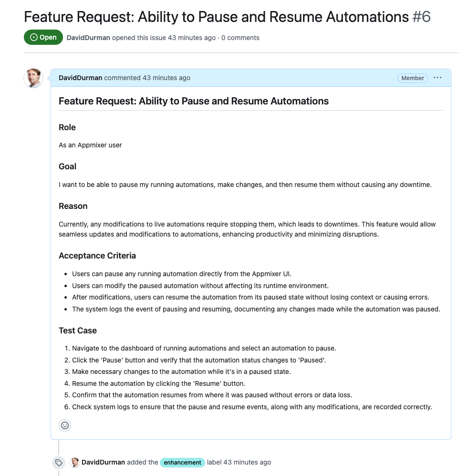Click the small avatar in the label event
The image size is (459, 476).
coord(74,462)
